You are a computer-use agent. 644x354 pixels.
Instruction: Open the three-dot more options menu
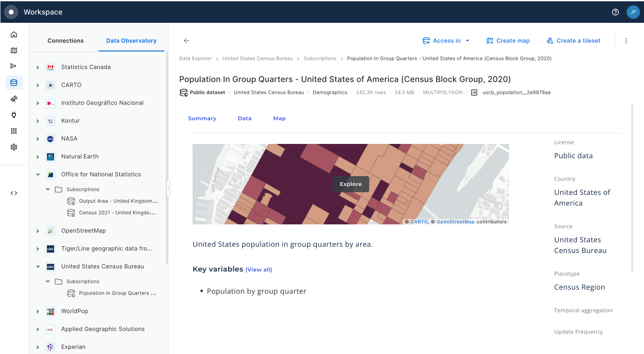coord(626,41)
